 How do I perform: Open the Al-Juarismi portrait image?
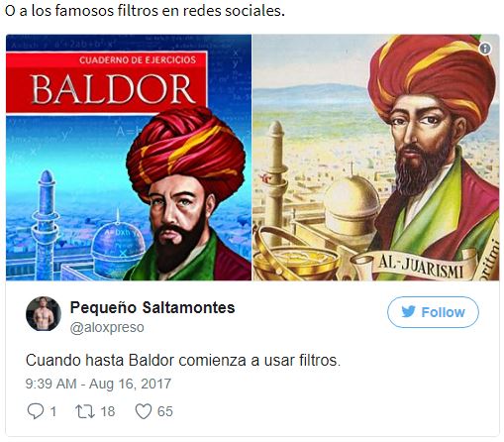pyautogui.click(x=376, y=158)
